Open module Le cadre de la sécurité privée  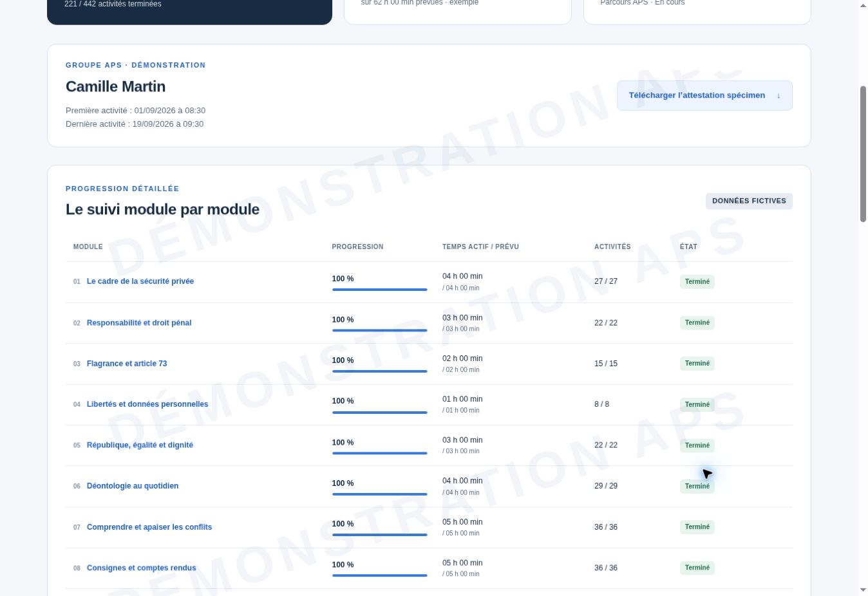(140, 281)
